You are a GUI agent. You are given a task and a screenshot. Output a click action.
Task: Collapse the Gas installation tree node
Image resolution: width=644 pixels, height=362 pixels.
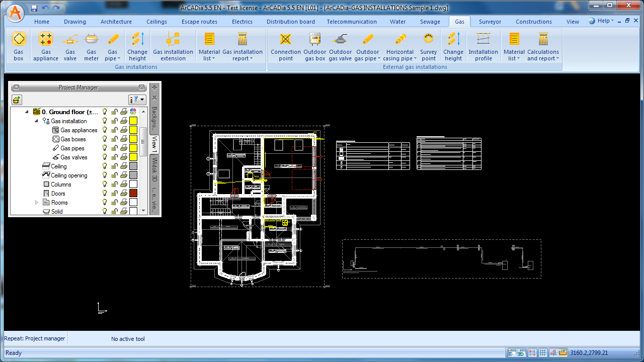click(x=36, y=121)
